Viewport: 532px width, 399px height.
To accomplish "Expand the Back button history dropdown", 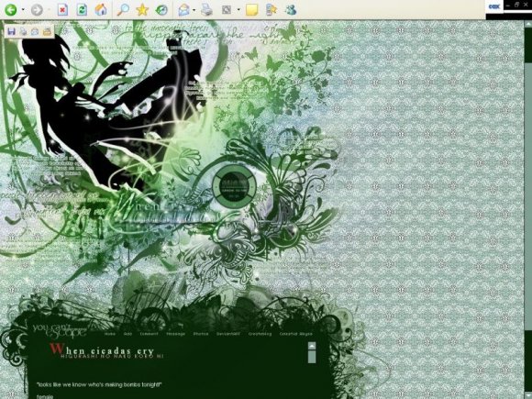I will pyautogui.click(x=23, y=10).
